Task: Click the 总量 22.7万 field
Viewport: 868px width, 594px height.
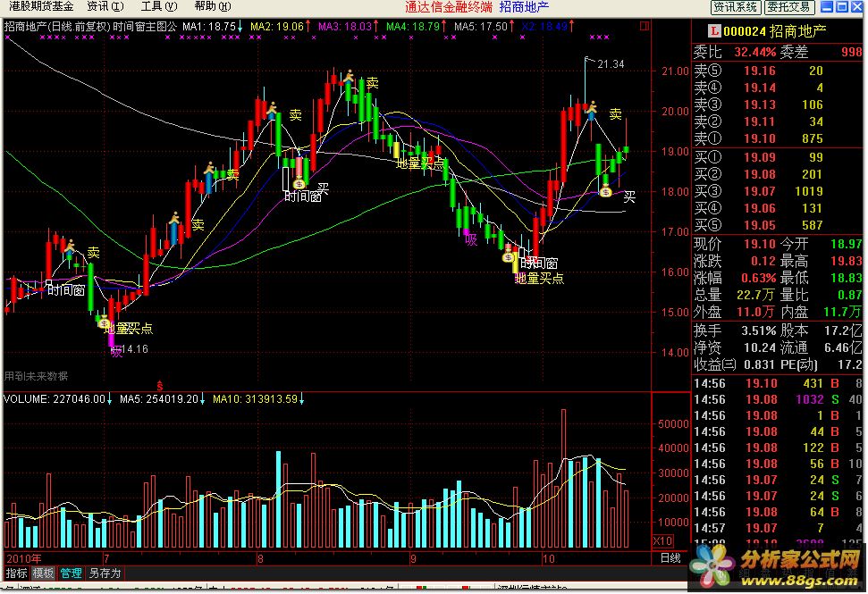Action: click(x=735, y=295)
